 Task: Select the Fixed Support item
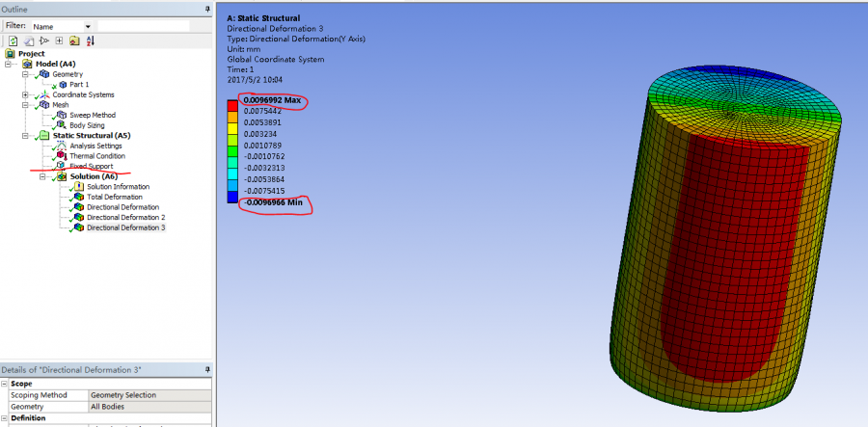(x=92, y=166)
